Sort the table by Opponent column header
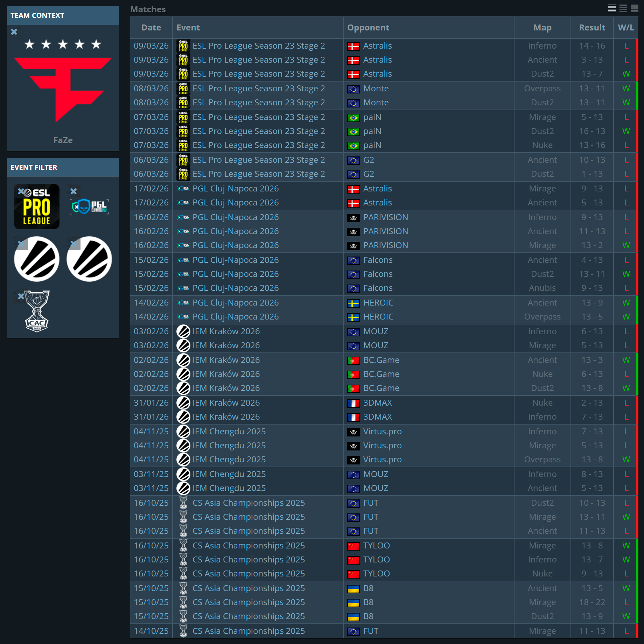Viewport: 644px width, 644px height. point(368,28)
